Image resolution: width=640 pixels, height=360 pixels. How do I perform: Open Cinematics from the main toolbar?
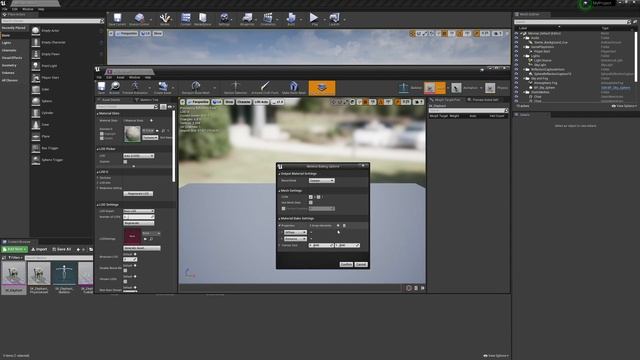(268, 19)
